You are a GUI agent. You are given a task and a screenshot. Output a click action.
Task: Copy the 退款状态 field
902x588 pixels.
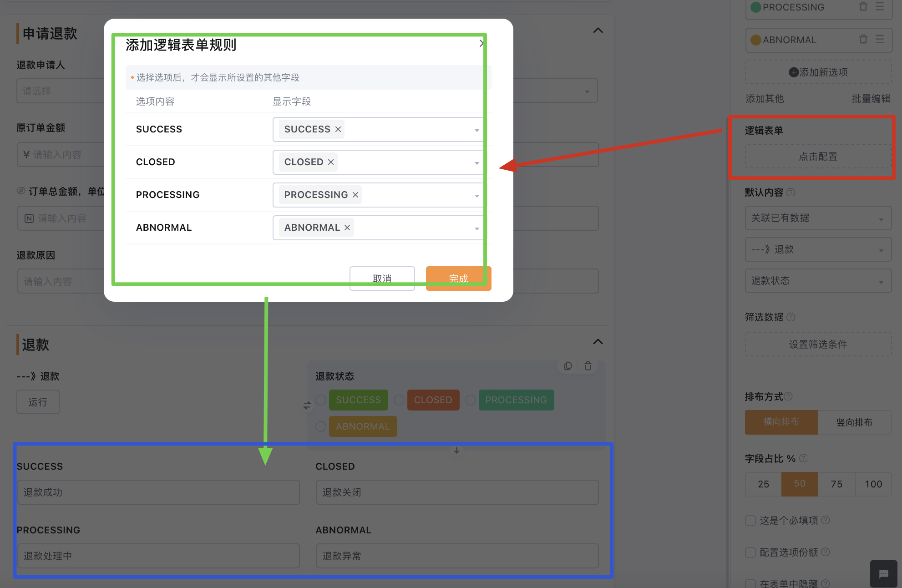(x=568, y=366)
